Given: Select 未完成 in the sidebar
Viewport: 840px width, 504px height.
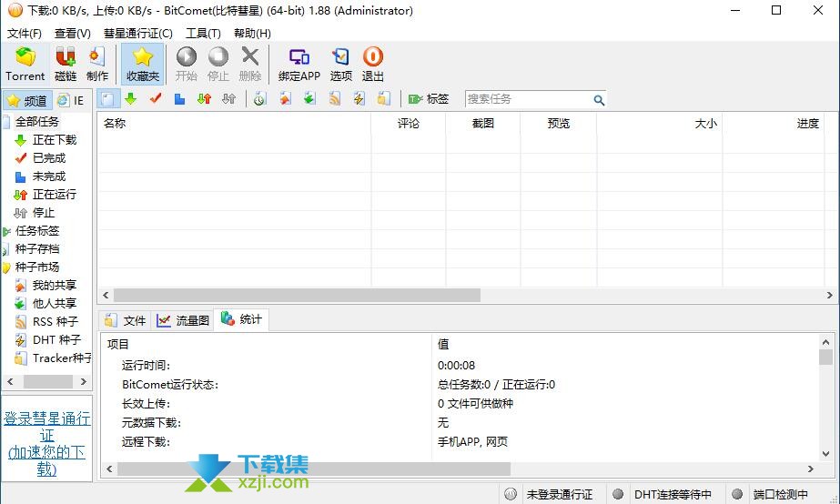Looking at the screenshot, I should [x=49, y=176].
